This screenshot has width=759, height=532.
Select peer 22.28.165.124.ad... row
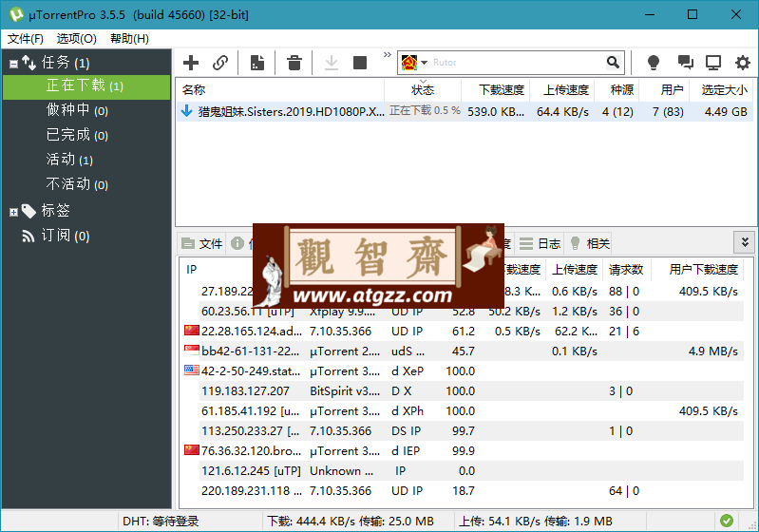click(463, 332)
